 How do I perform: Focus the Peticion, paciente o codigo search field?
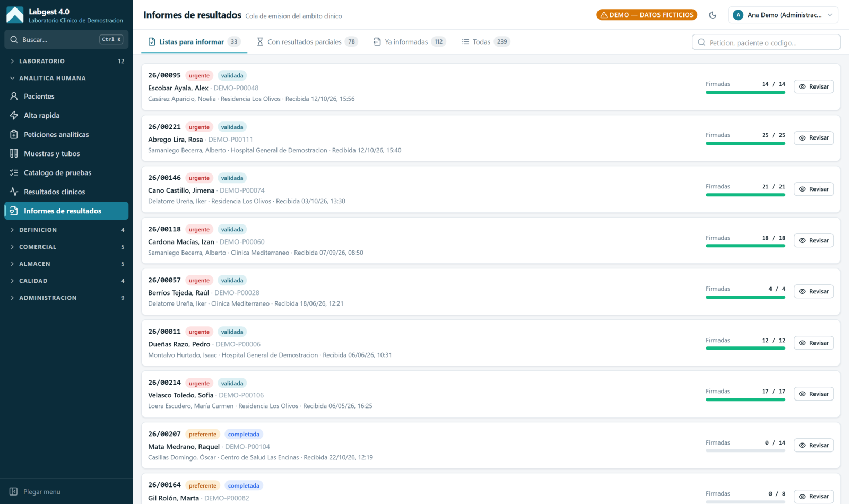point(766,42)
